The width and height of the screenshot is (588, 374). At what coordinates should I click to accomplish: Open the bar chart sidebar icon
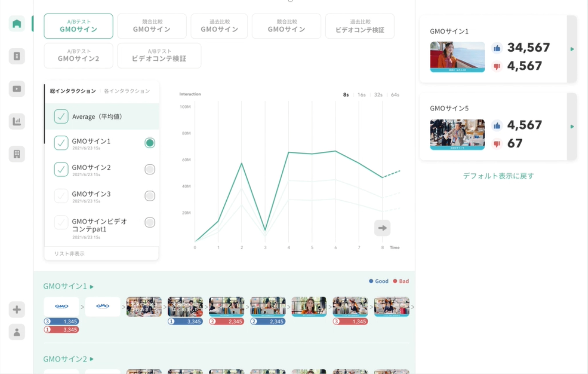click(x=17, y=121)
